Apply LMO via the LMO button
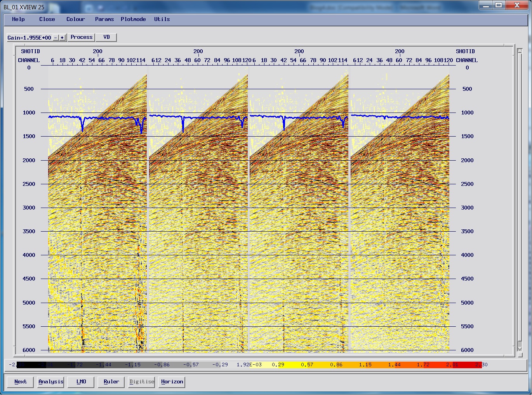This screenshot has width=532, height=395. click(80, 382)
